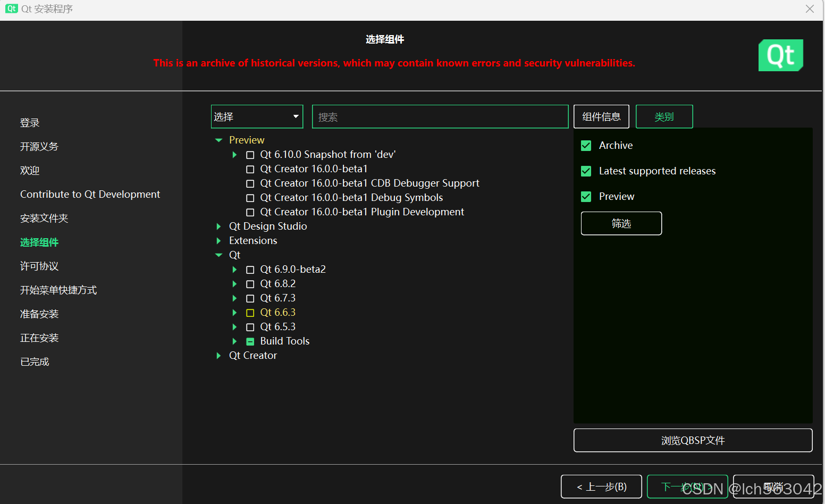Expand the Extensions tree node

coord(218,241)
